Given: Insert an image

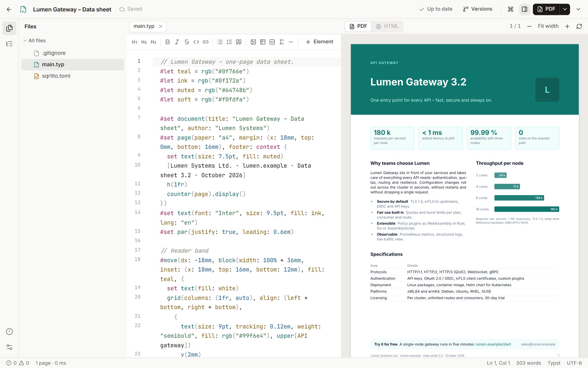Looking at the screenshot, I should click(253, 42).
